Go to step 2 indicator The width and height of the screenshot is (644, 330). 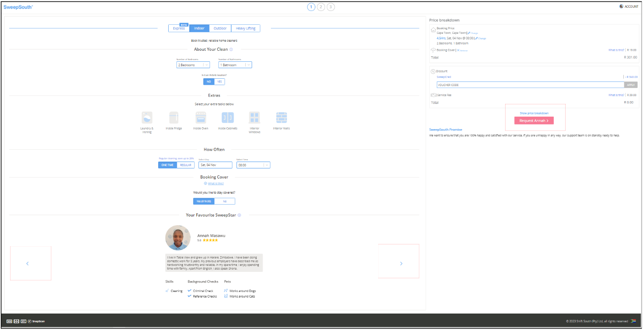point(321,7)
